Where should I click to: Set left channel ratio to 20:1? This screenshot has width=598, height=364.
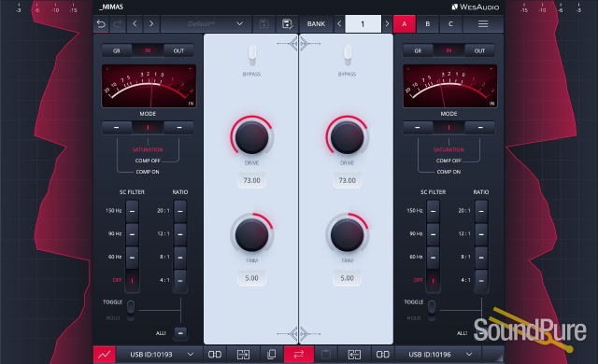pos(180,211)
